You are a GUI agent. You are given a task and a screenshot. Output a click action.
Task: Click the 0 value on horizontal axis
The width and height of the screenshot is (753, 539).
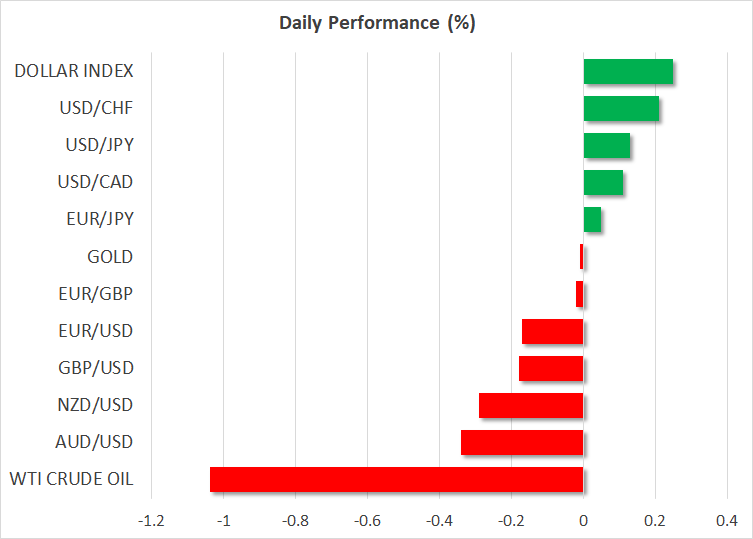[x=583, y=521]
